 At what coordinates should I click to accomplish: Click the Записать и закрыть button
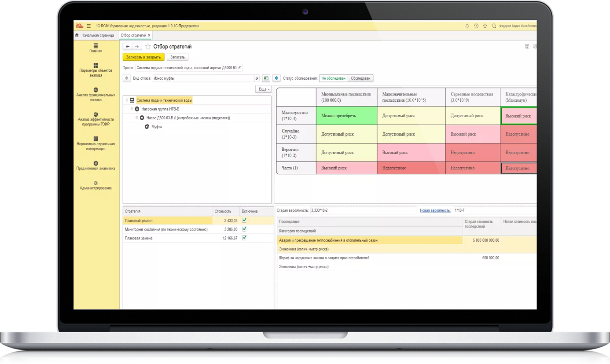[143, 57]
